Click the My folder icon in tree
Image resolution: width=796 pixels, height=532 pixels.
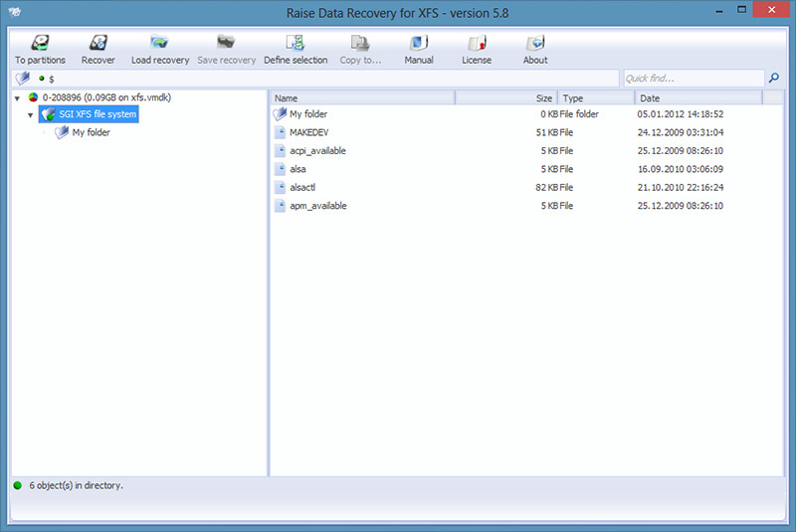coord(62,132)
